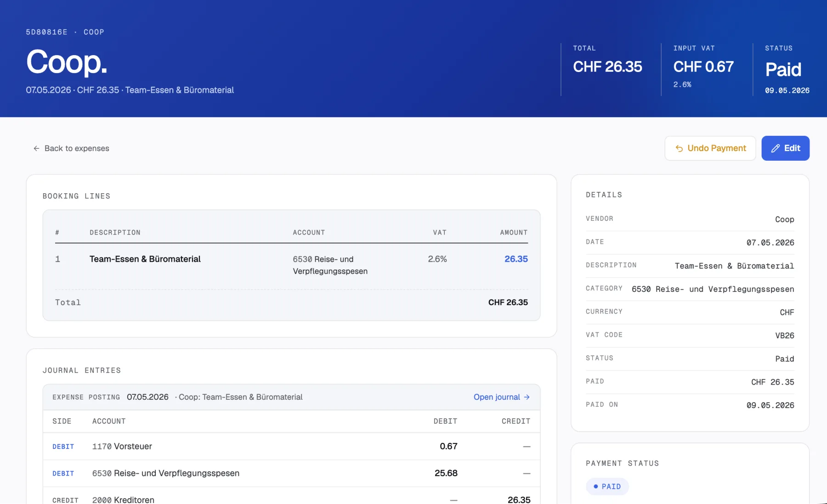Click the booking lines total CHF 26.35

[x=508, y=302]
